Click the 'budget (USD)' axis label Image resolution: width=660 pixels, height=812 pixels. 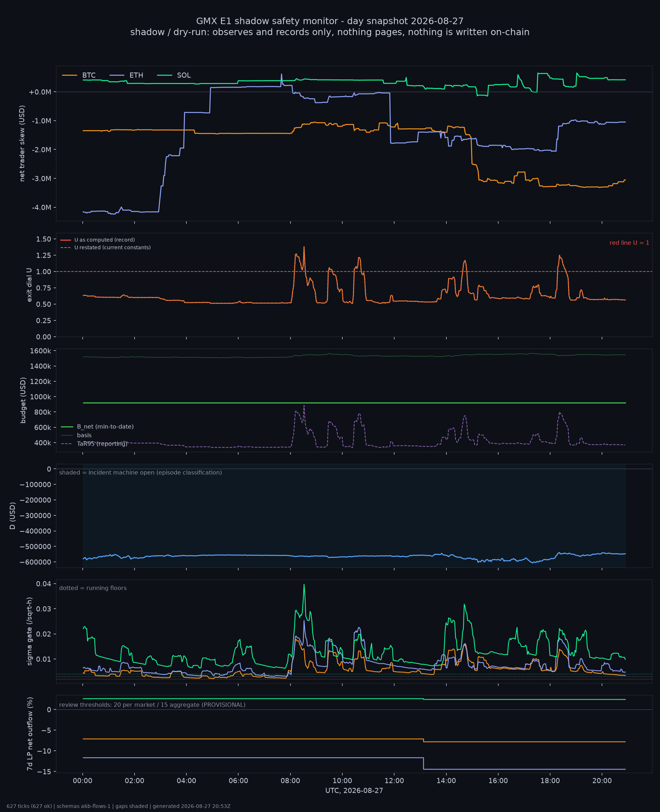23,400
